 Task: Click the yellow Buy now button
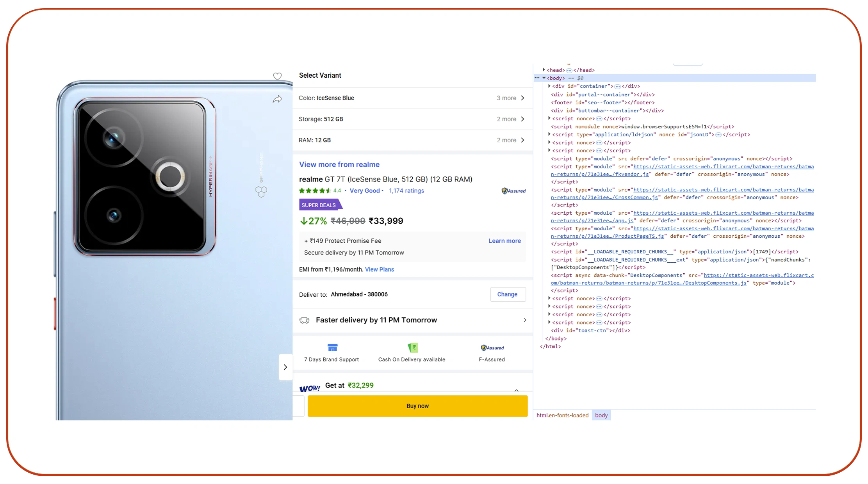417,406
